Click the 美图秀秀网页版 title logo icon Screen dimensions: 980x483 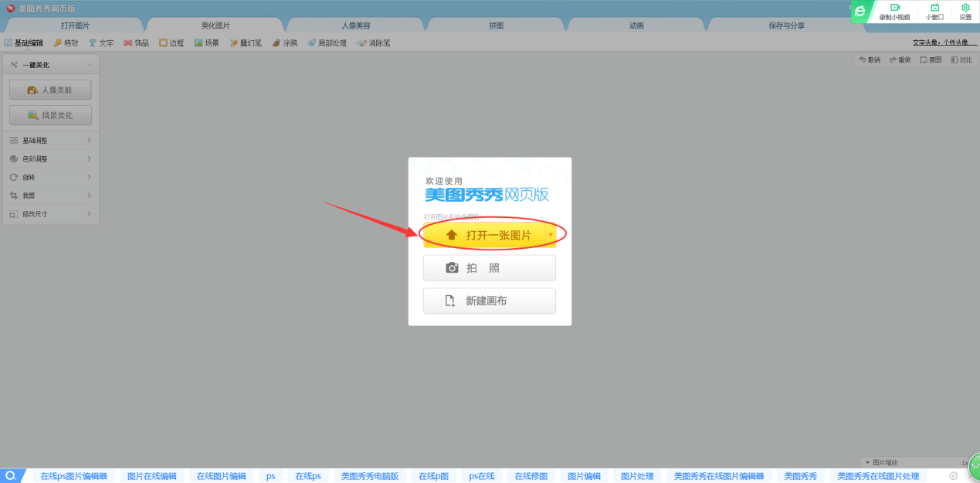point(10,8)
